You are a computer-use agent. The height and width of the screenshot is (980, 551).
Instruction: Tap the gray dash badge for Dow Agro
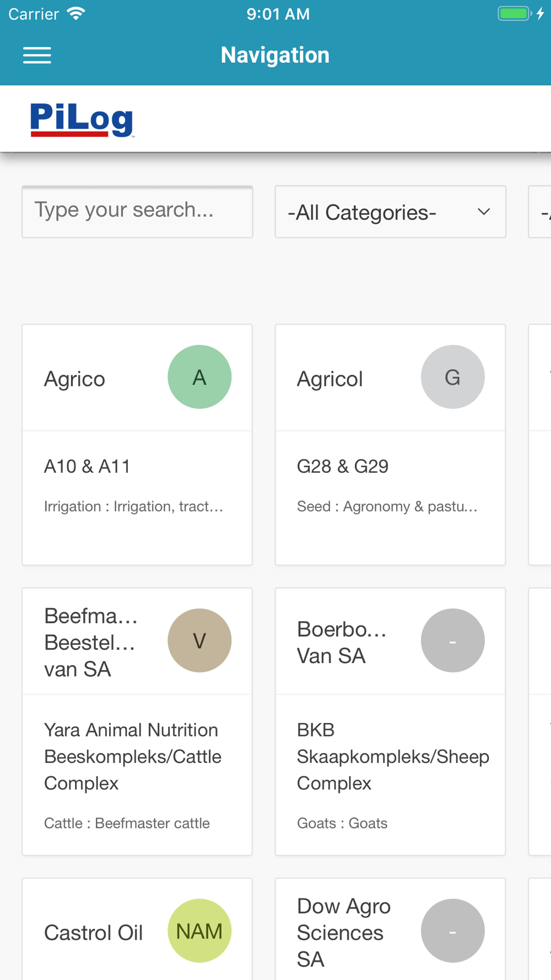pyautogui.click(x=452, y=931)
